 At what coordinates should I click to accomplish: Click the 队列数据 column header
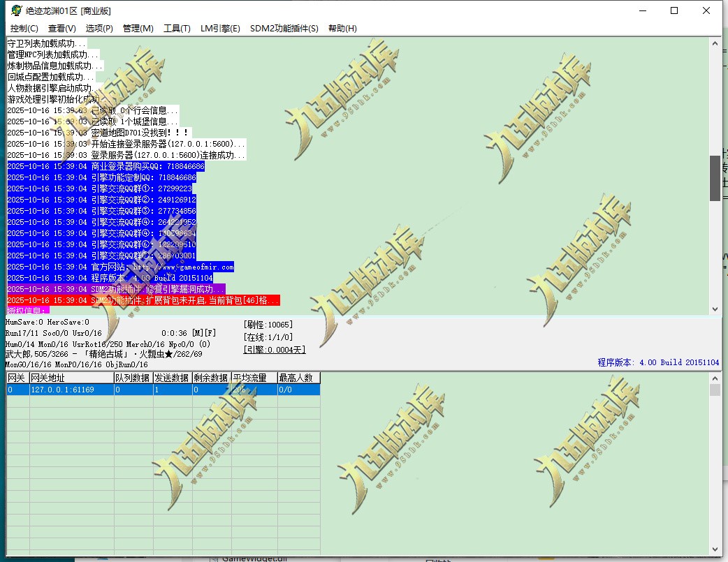point(133,378)
